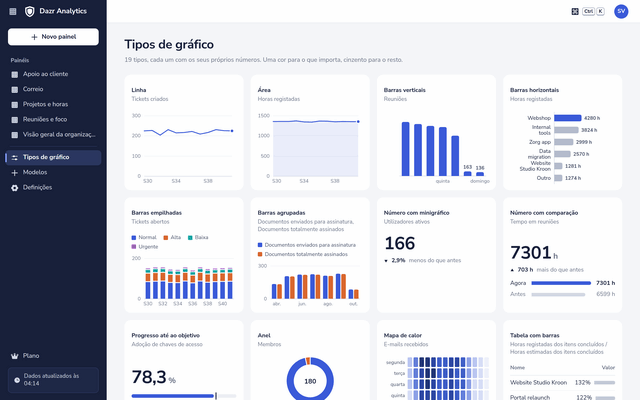Click the Valor column header
640x400 pixels.
point(608,368)
